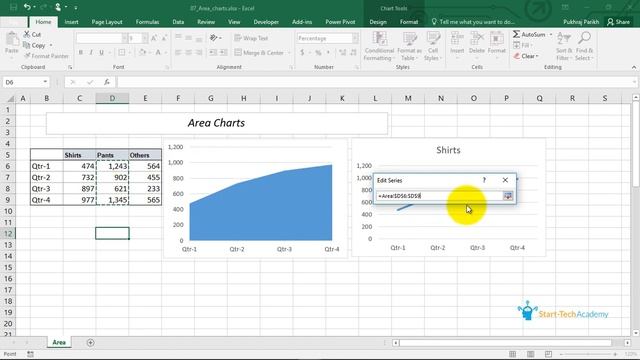Click the Format cells icon

[x=497, y=39]
